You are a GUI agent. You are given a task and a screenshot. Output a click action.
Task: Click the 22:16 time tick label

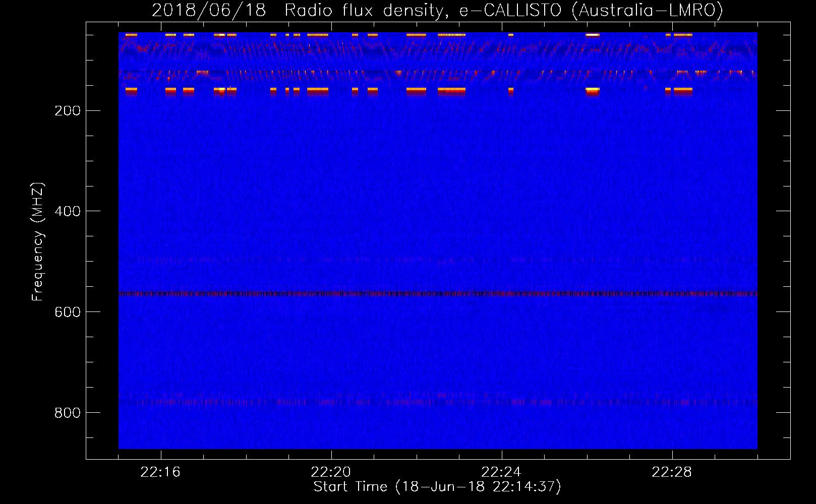160,472
